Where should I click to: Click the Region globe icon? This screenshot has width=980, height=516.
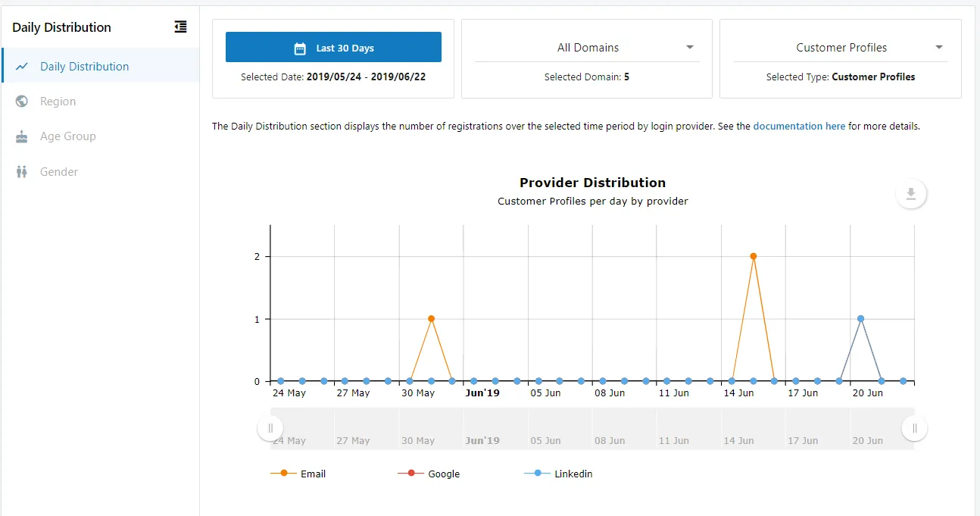pyautogui.click(x=22, y=102)
